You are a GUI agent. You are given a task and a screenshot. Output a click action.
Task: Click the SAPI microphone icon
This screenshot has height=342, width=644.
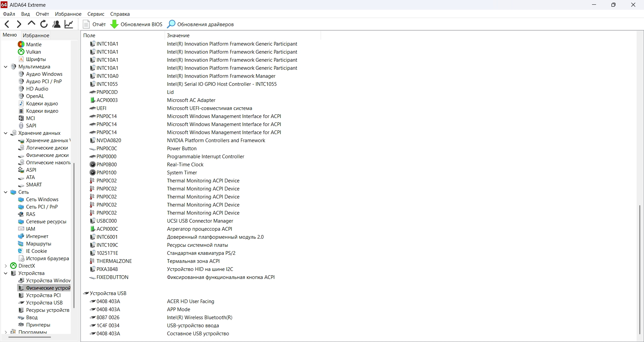coord(21,125)
